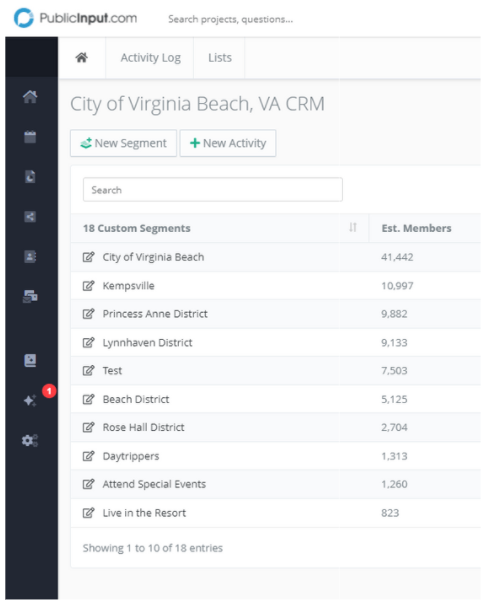This screenshot has width=488, height=605.
Task: Click edit icon for Live in the Resort
Action: [88, 513]
